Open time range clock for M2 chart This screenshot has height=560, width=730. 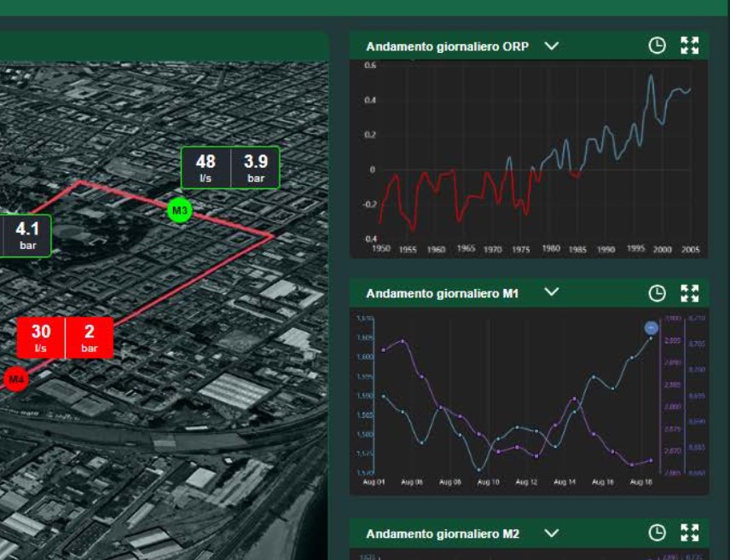coord(657,534)
